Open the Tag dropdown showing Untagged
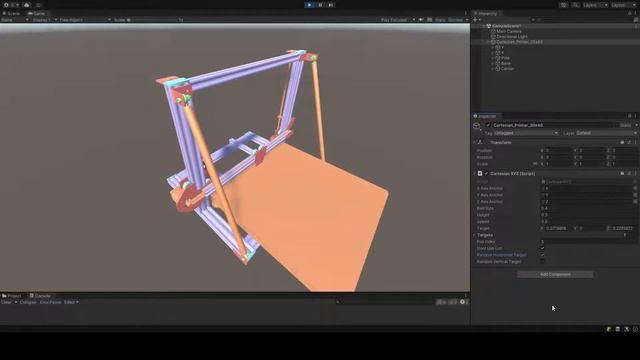This screenshot has height=360, width=640. pos(526,133)
